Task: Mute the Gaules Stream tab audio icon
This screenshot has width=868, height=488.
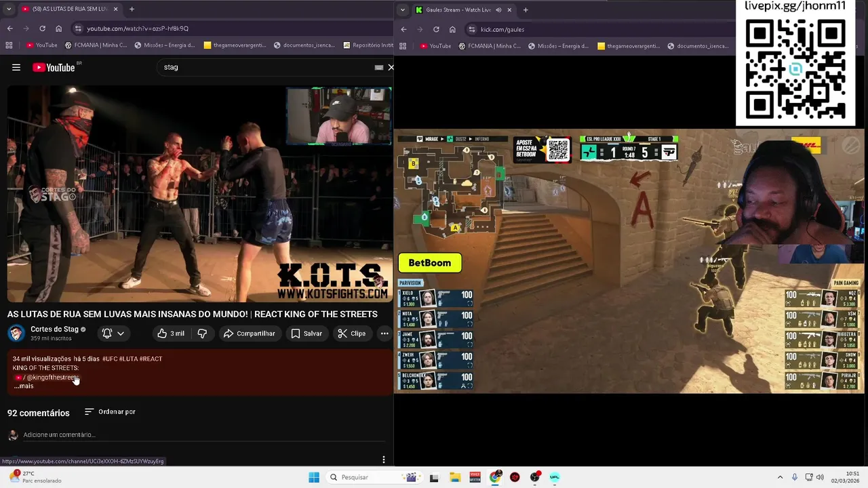Action: (498, 9)
